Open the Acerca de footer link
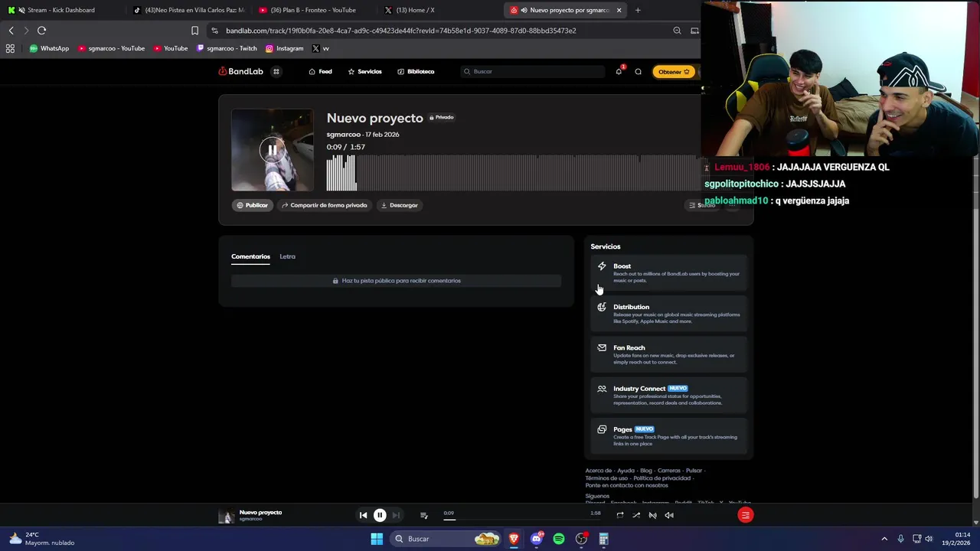The image size is (980, 551). [599, 471]
